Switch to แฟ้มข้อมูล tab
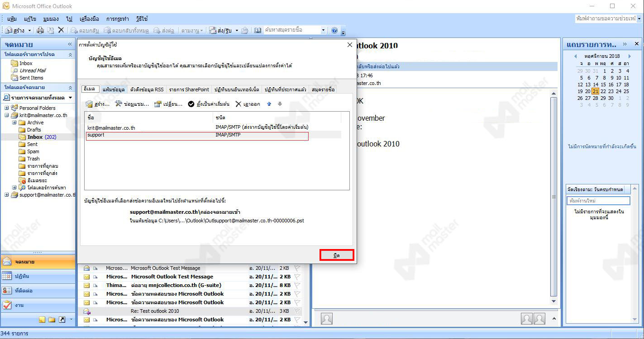644x339 pixels. [x=113, y=89]
